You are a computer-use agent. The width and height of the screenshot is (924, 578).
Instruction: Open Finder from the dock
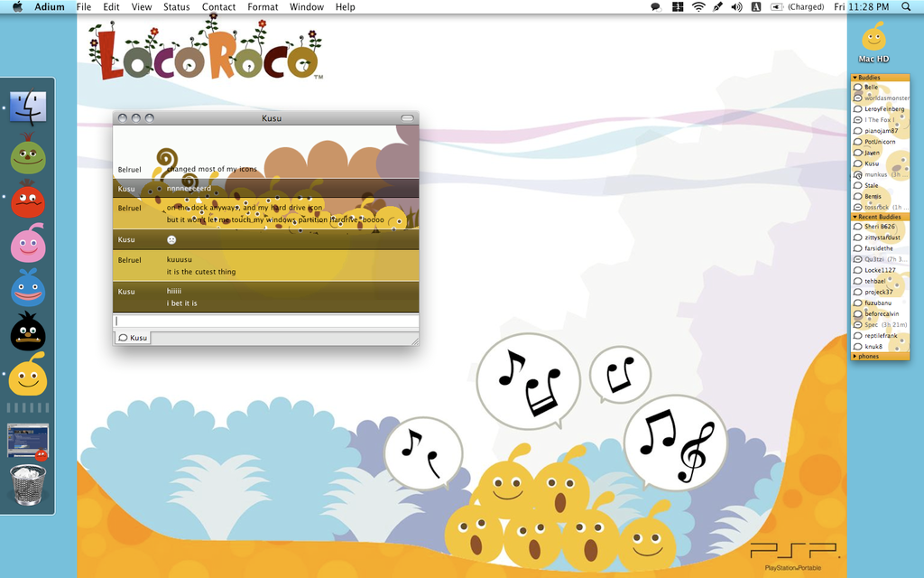coord(28,107)
